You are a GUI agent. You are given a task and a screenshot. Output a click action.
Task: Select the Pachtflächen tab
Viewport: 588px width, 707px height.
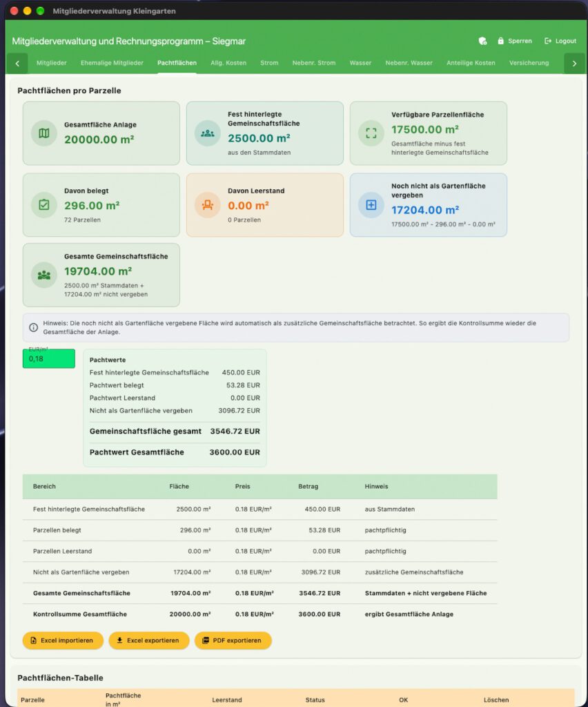(x=177, y=63)
